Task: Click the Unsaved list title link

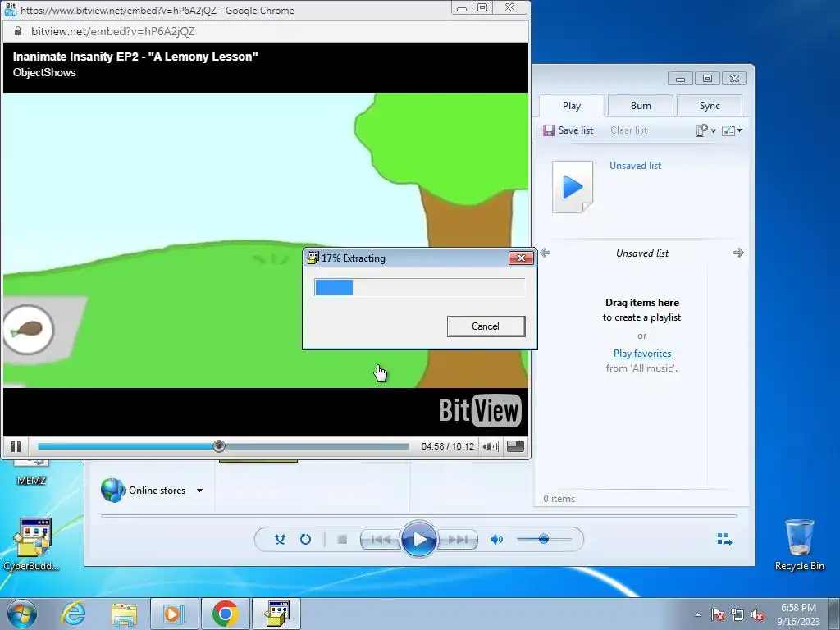Action: (636, 166)
